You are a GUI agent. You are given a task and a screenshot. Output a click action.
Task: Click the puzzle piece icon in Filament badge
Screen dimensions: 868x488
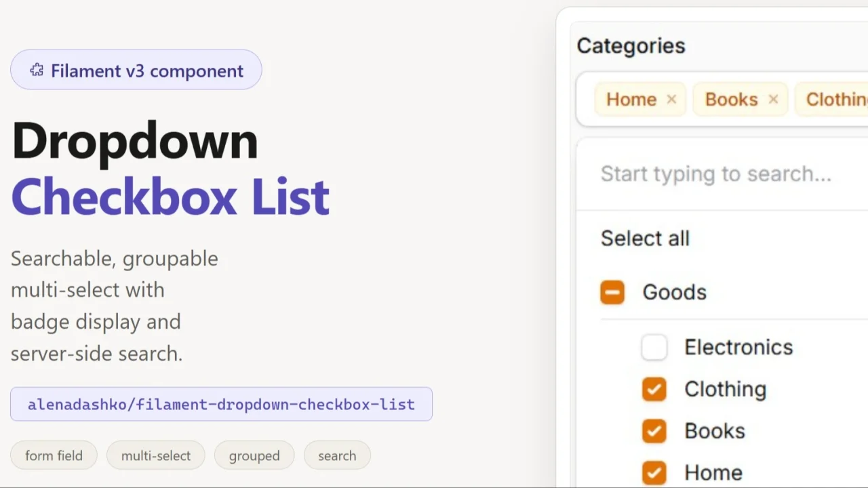37,70
